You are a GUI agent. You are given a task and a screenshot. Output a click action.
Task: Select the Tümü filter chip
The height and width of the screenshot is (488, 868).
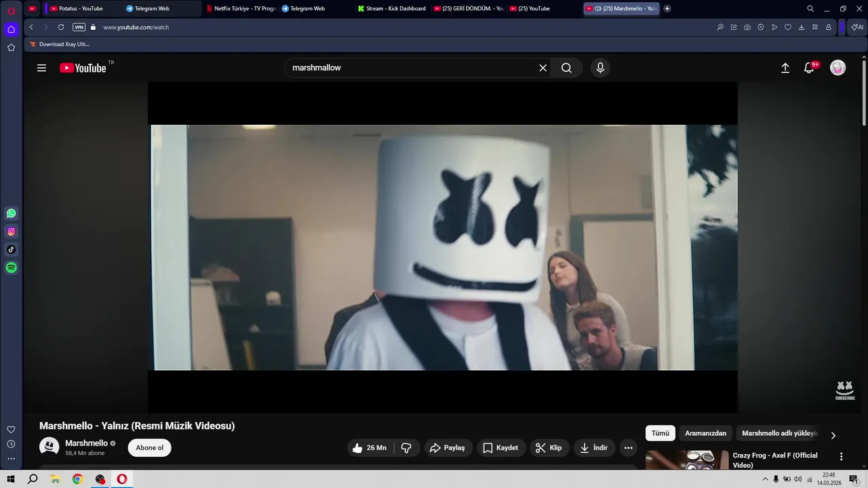[x=660, y=433]
